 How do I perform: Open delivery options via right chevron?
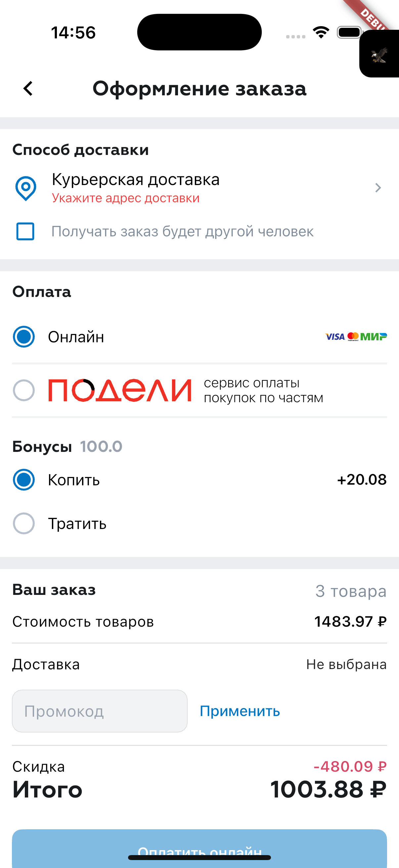378,188
